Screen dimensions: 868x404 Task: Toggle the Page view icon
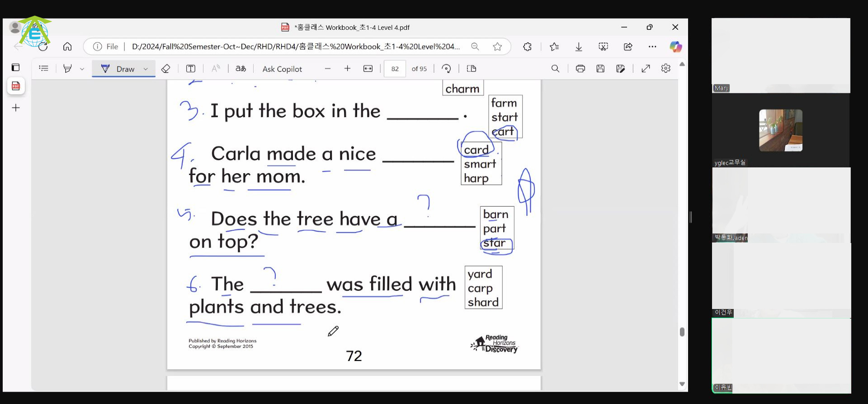click(472, 68)
